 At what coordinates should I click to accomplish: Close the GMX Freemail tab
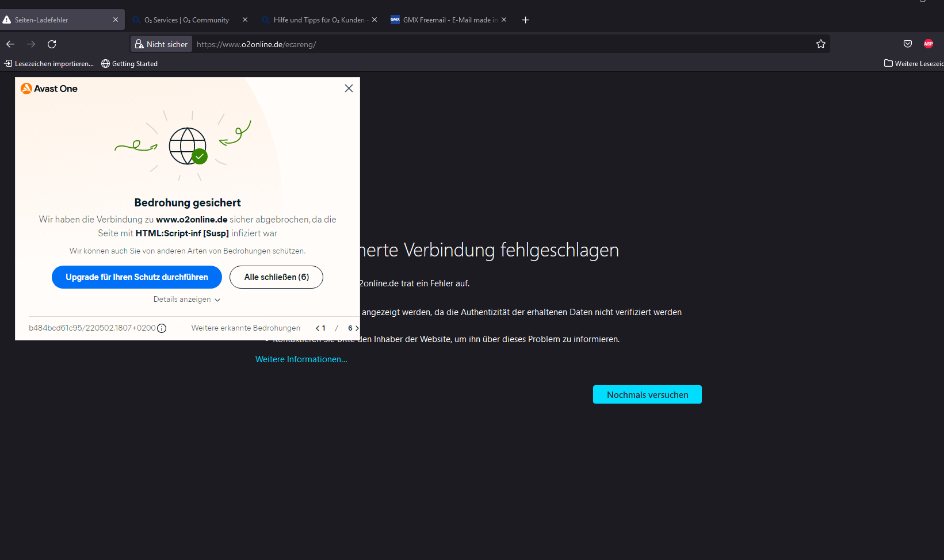coord(504,20)
